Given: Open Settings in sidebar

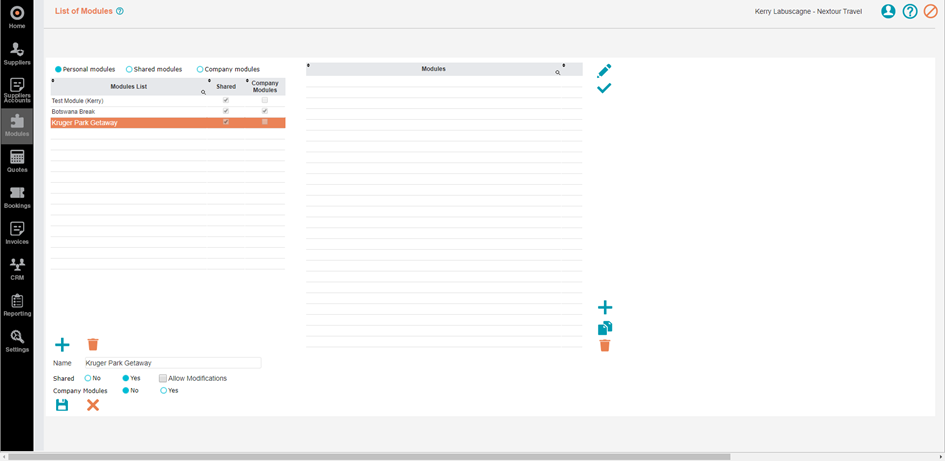Looking at the screenshot, I should point(17,341).
